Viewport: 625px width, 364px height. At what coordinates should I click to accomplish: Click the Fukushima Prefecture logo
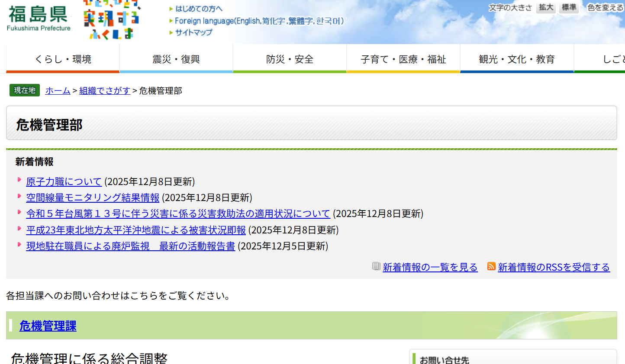[38, 18]
